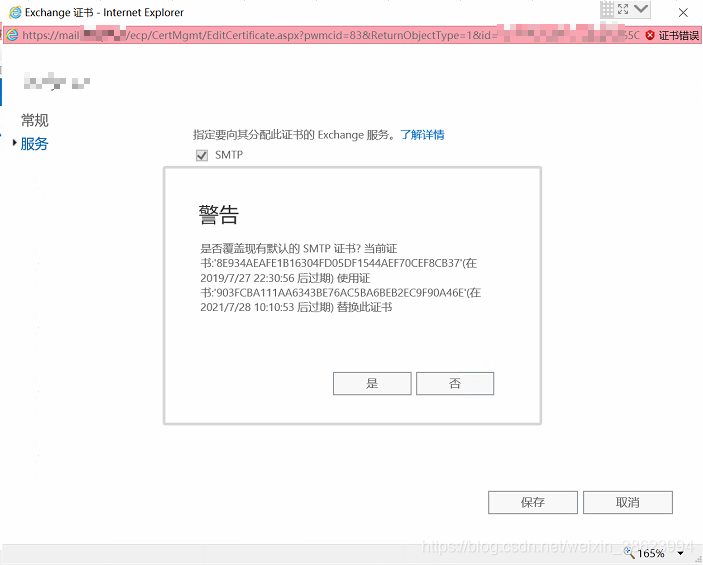Click the 保存 button
The image size is (703, 565).
click(x=533, y=502)
